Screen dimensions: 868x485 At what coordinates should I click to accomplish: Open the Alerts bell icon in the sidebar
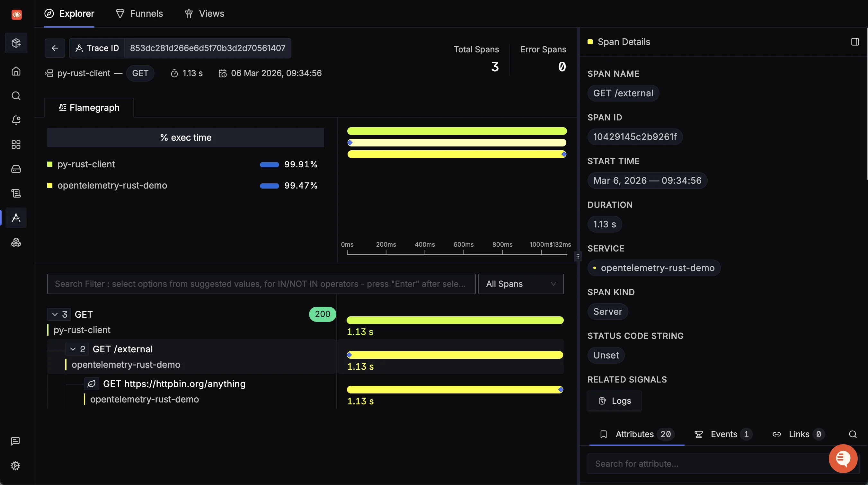pos(16,120)
